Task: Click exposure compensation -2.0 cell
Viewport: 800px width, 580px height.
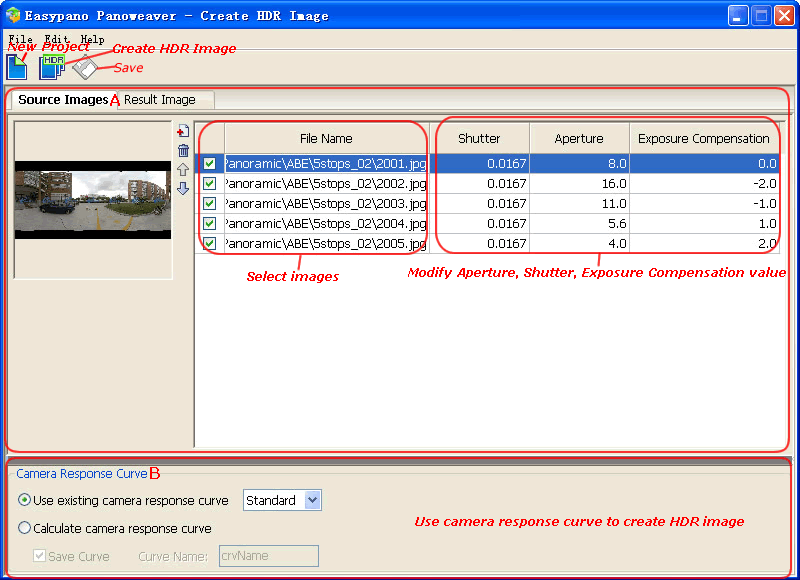Action: tap(704, 183)
